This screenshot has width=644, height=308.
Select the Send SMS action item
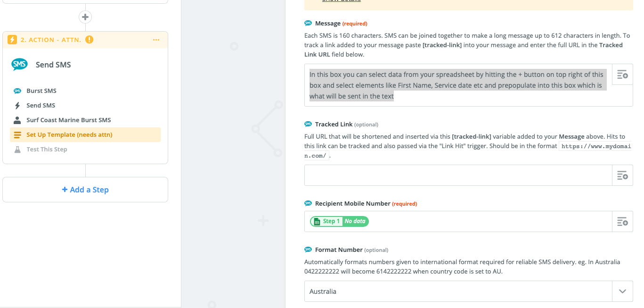click(x=41, y=105)
